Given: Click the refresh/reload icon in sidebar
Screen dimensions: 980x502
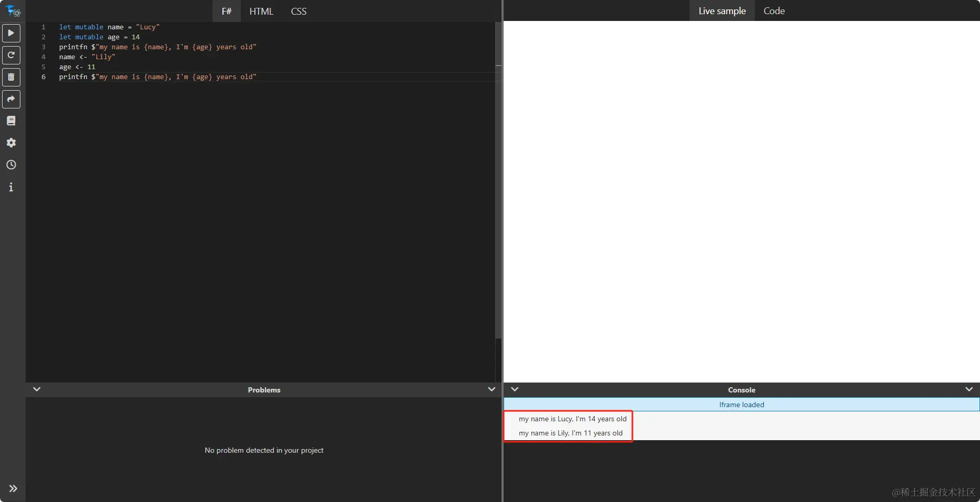Looking at the screenshot, I should tap(11, 55).
